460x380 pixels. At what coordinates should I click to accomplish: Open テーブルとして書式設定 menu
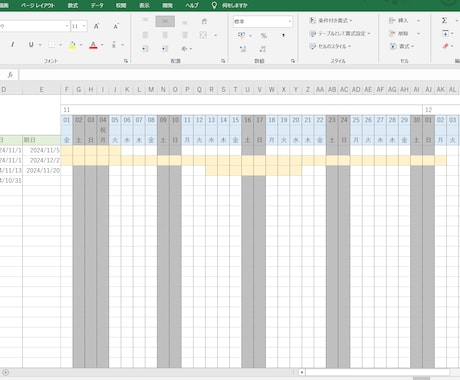[x=340, y=33]
